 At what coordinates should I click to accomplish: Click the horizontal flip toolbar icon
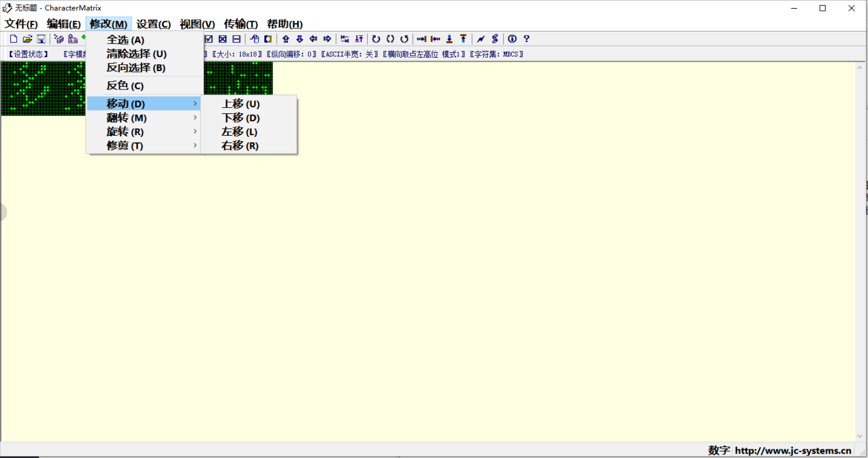coord(345,39)
